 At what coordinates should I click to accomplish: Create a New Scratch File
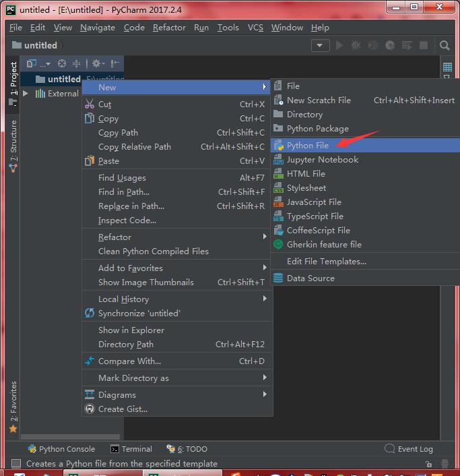366,100
